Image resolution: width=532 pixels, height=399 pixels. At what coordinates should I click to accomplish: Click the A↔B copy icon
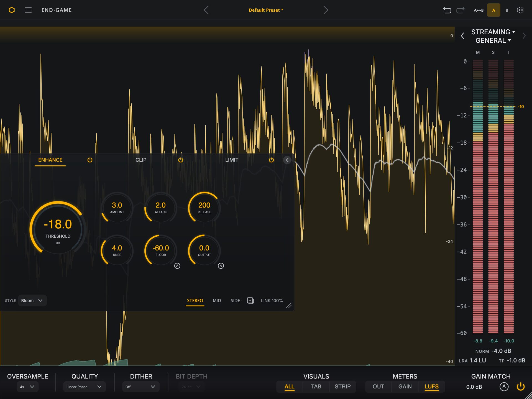coord(479,10)
